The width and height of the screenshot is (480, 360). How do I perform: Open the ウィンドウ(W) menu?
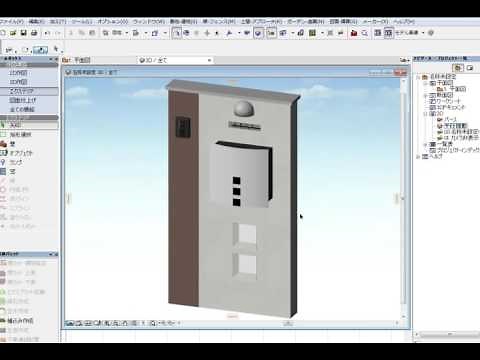[x=149, y=22]
